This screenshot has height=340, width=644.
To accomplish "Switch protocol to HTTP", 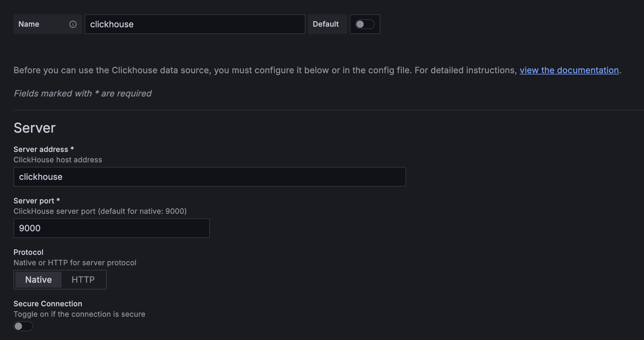I will pyautogui.click(x=83, y=280).
